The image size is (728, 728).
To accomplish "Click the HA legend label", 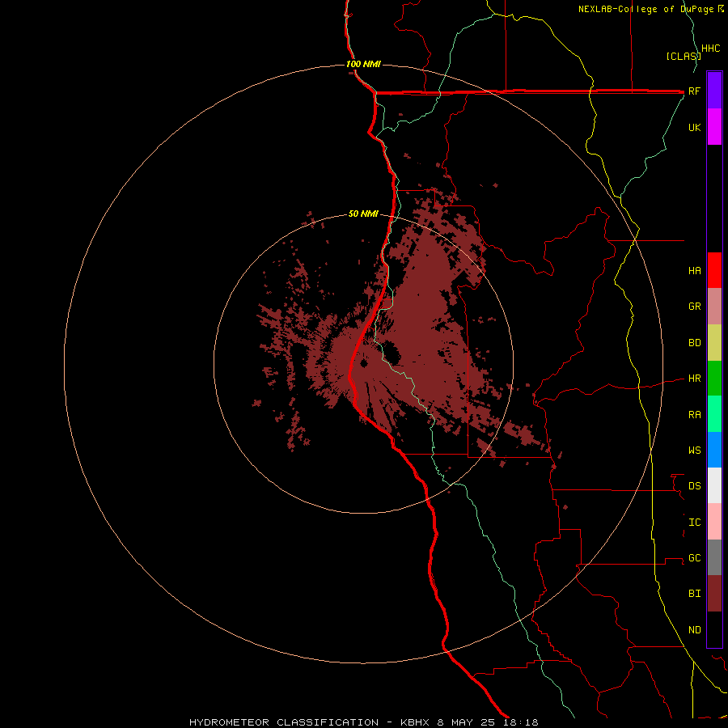I will (694, 271).
